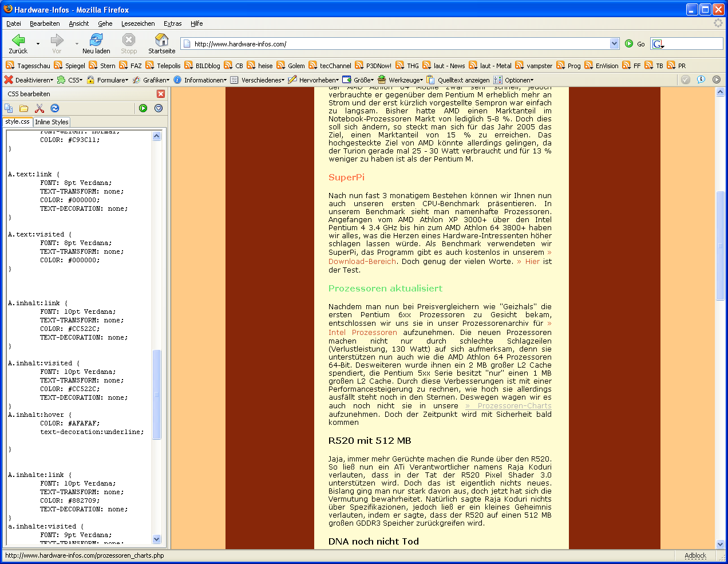Open the Golem feed bookmark
Image resolution: width=728 pixels, height=564 pixels.
(291, 66)
